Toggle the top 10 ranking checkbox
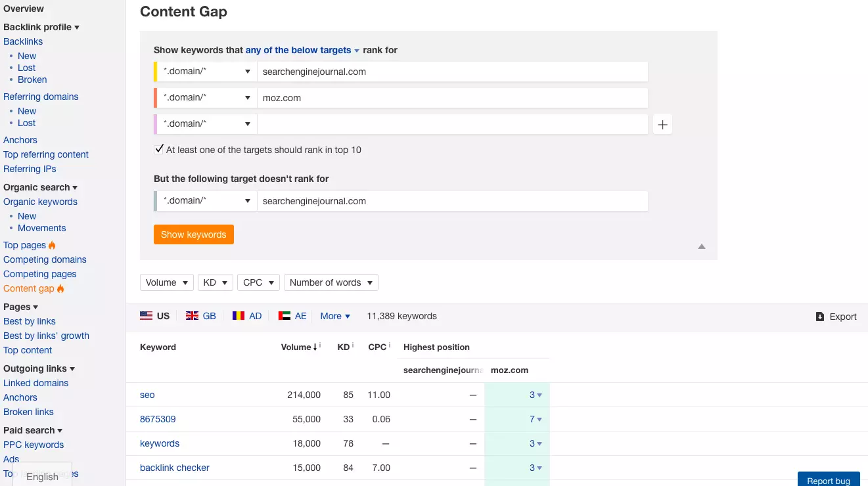 tap(159, 149)
